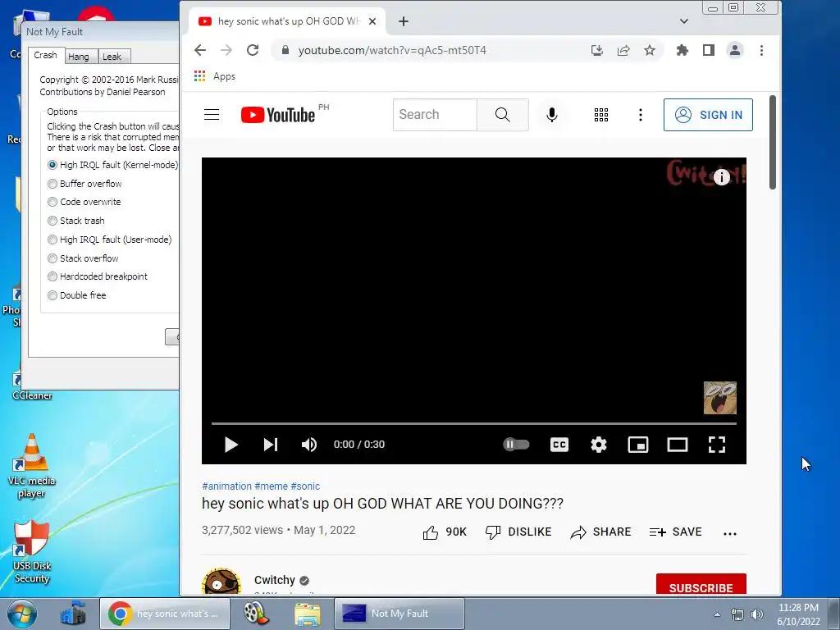Toggle the autoplay switch in player

coord(516,444)
